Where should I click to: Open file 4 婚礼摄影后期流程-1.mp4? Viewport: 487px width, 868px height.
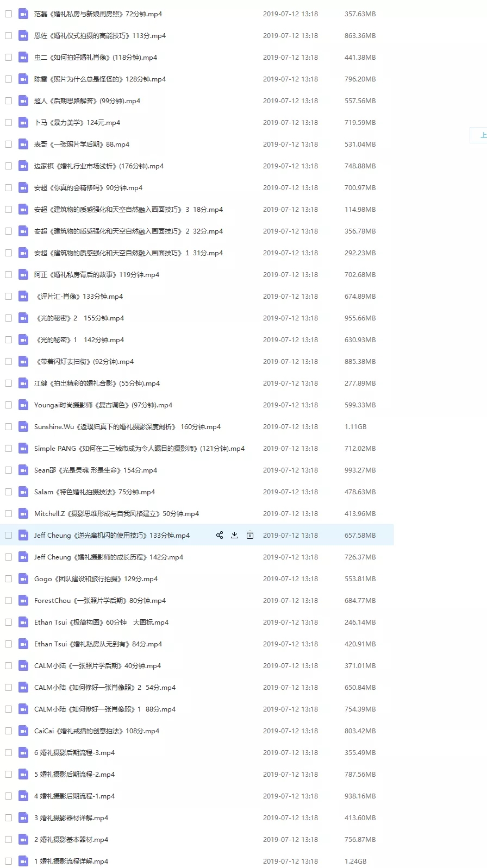(x=74, y=796)
